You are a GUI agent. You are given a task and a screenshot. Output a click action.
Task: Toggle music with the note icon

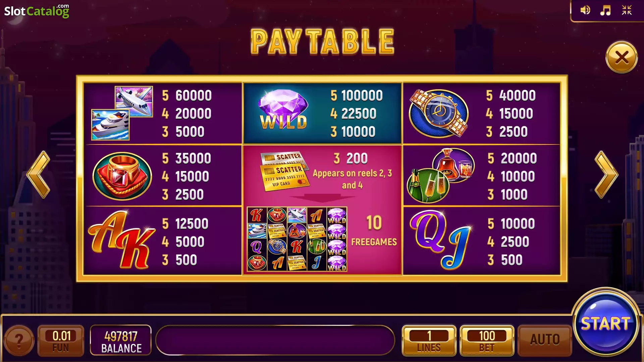[x=605, y=10]
